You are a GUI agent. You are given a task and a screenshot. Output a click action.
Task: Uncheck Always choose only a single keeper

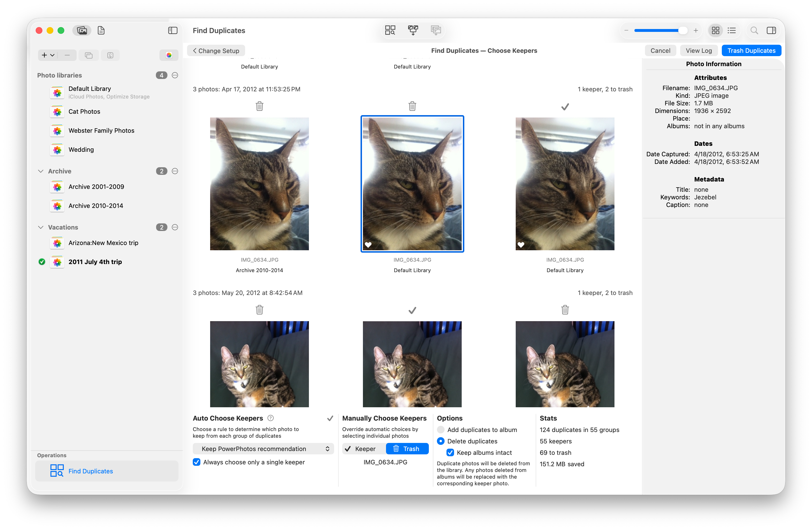[x=197, y=462]
